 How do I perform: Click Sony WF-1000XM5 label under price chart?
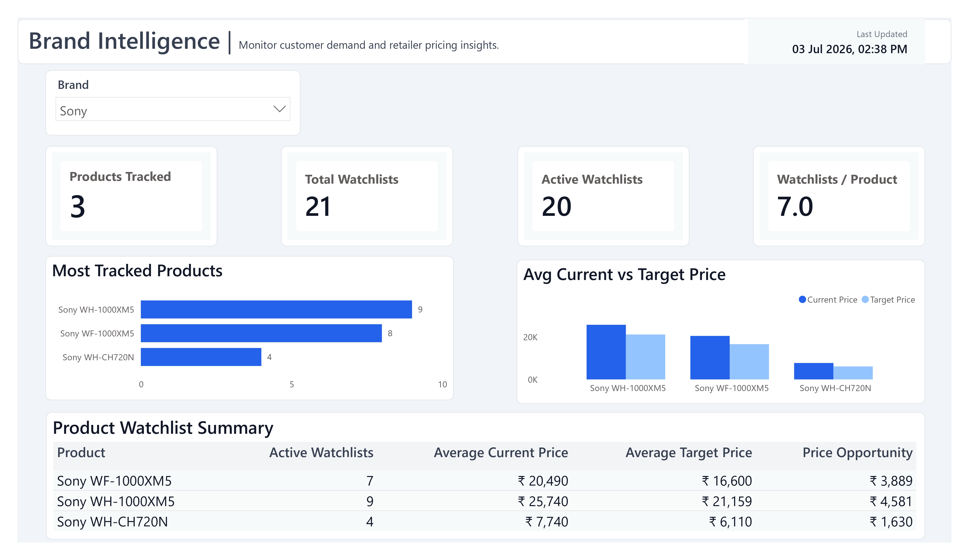tap(731, 388)
